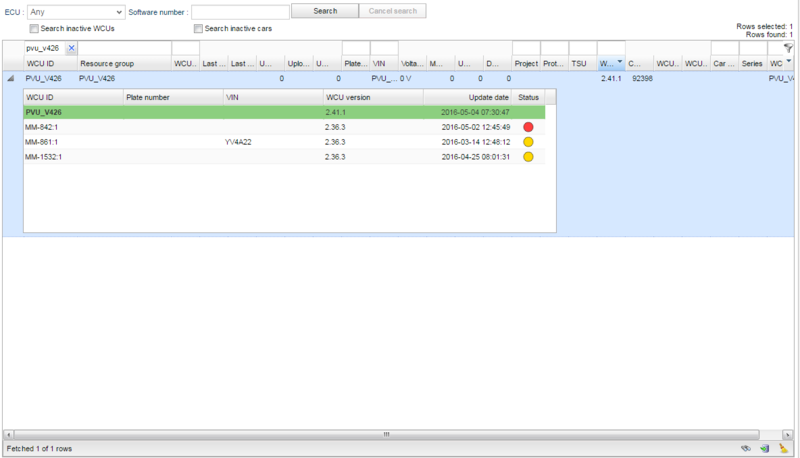Clear the pvu_v426 filter with X
This screenshot has width=800, height=458.
(x=71, y=48)
